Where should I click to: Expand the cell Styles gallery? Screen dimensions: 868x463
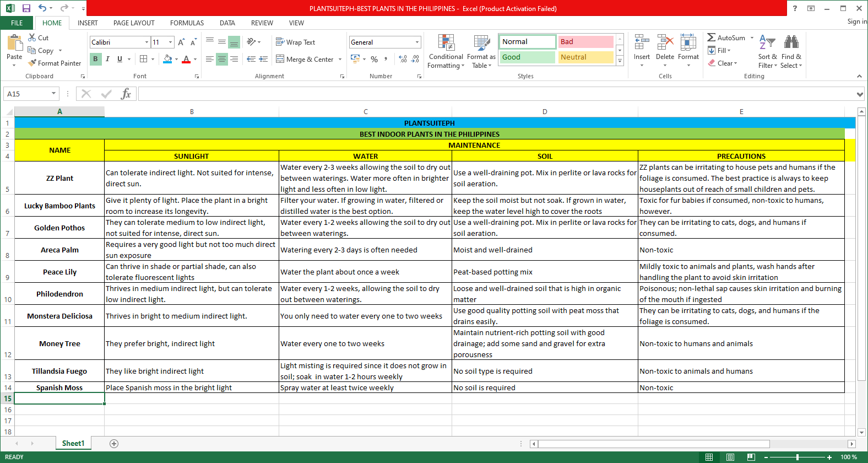pyautogui.click(x=620, y=61)
